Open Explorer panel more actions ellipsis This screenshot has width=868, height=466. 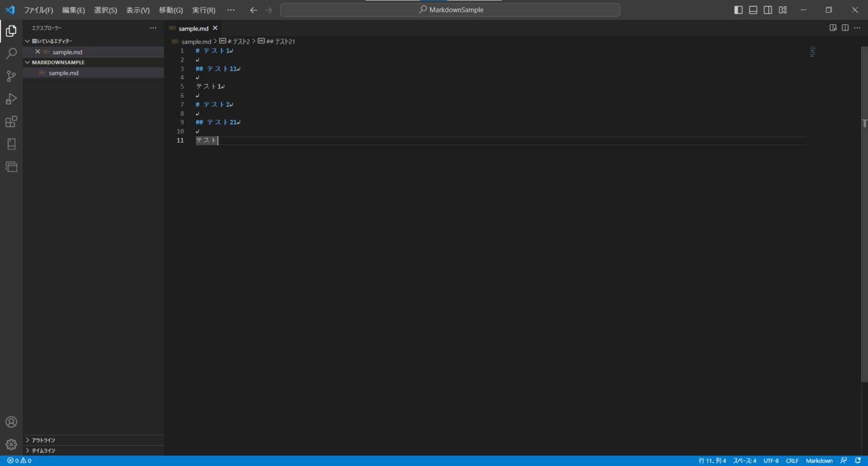tap(153, 28)
